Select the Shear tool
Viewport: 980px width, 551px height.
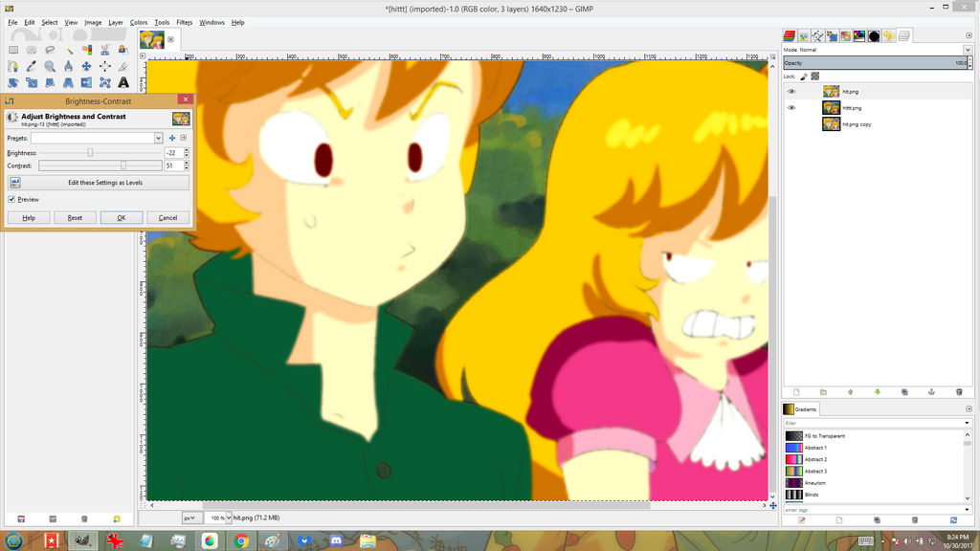pyautogui.click(x=50, y=82)
